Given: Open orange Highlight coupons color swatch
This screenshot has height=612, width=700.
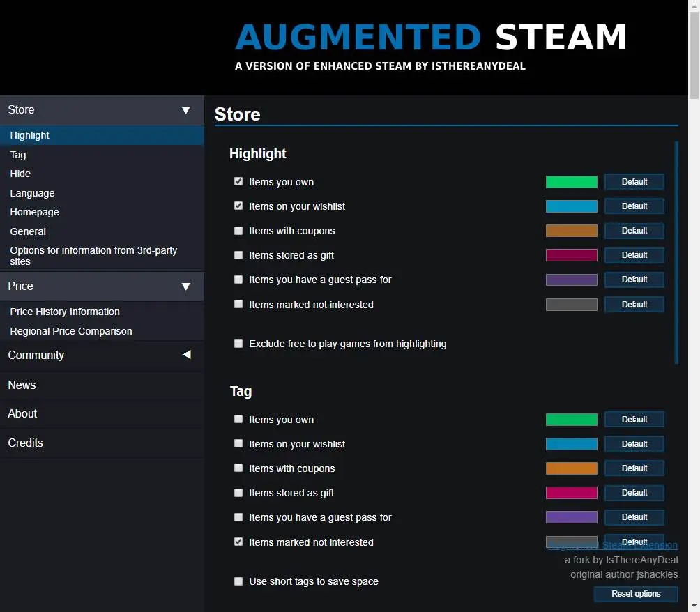Looking at the screenshot, I should 572,231.
